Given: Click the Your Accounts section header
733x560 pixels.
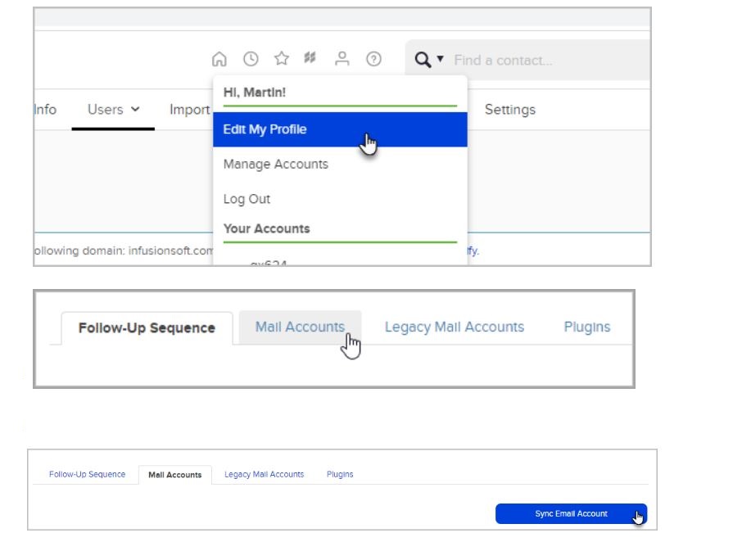Looking at the screenshot, I should tap(266, 228).
